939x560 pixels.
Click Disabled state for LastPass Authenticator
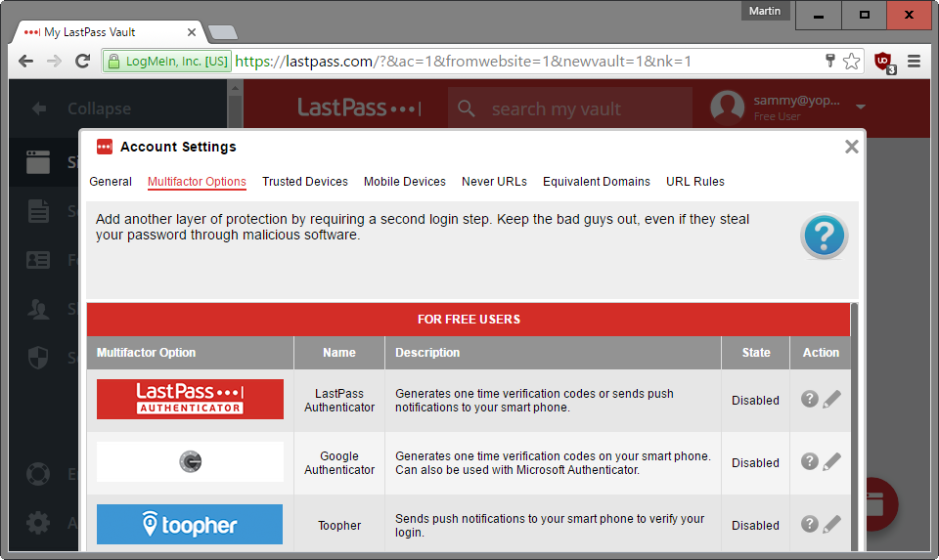[x=755, y=401]
